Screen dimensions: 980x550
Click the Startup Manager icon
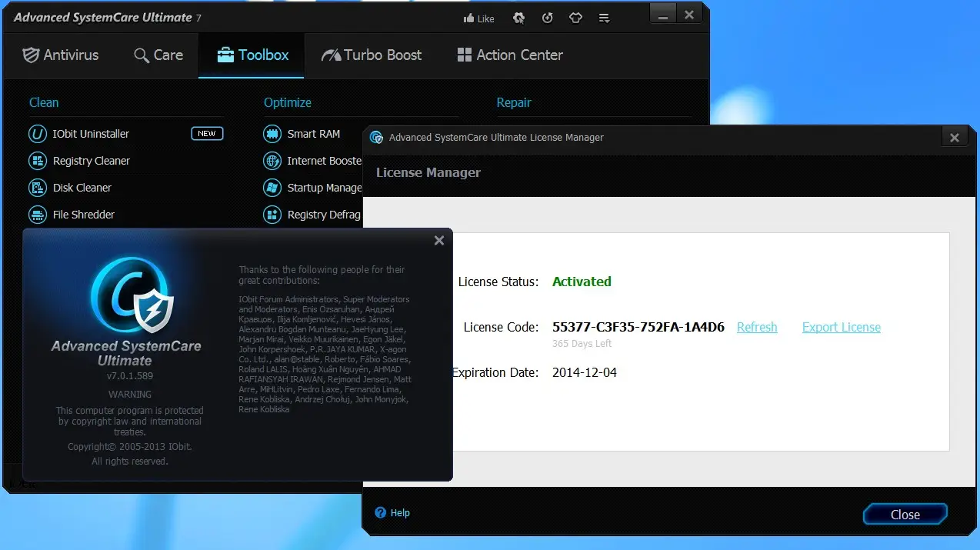coord(272,188)
